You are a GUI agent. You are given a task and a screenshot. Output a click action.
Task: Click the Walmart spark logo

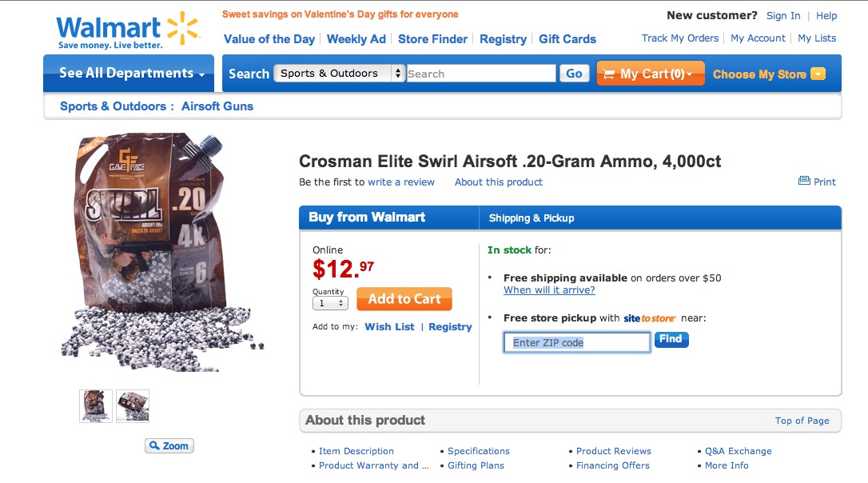pos(182,29)
